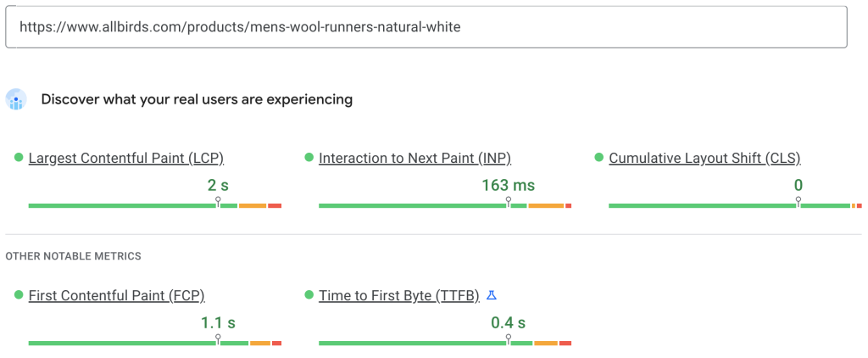
Task: Click the TTFB distribution bar
Action: pos(445,343)
